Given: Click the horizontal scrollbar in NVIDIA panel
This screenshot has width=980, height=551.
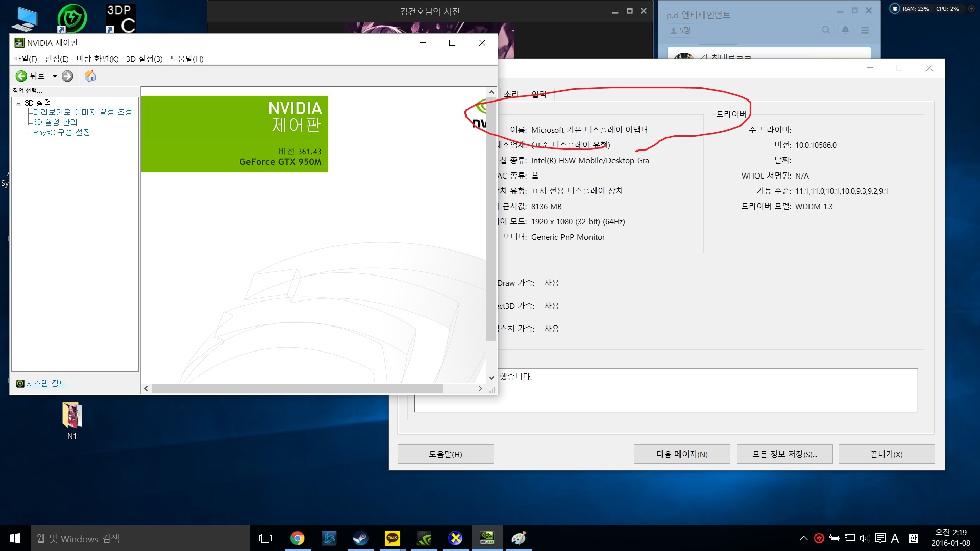Looking at the screenshot, I should coord(297,389).
